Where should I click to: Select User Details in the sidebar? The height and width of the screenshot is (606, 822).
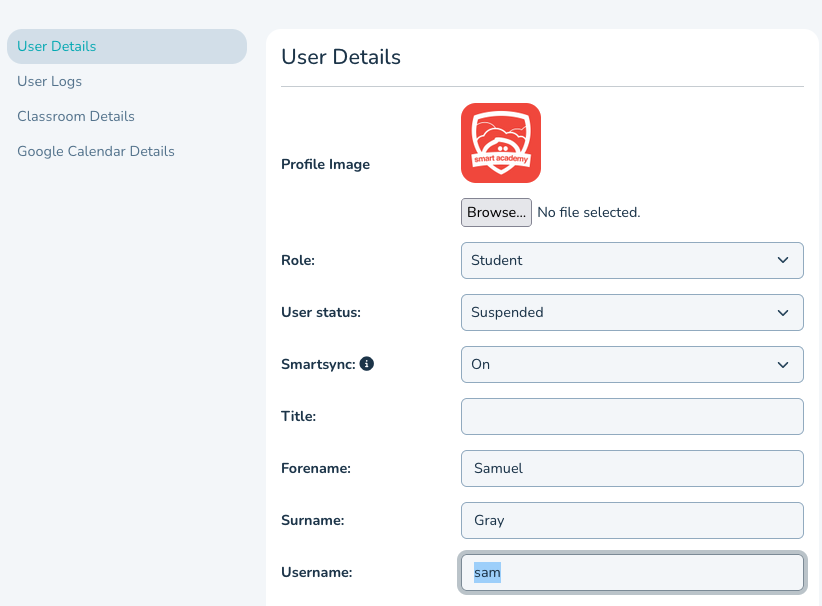tap(57, 46)
